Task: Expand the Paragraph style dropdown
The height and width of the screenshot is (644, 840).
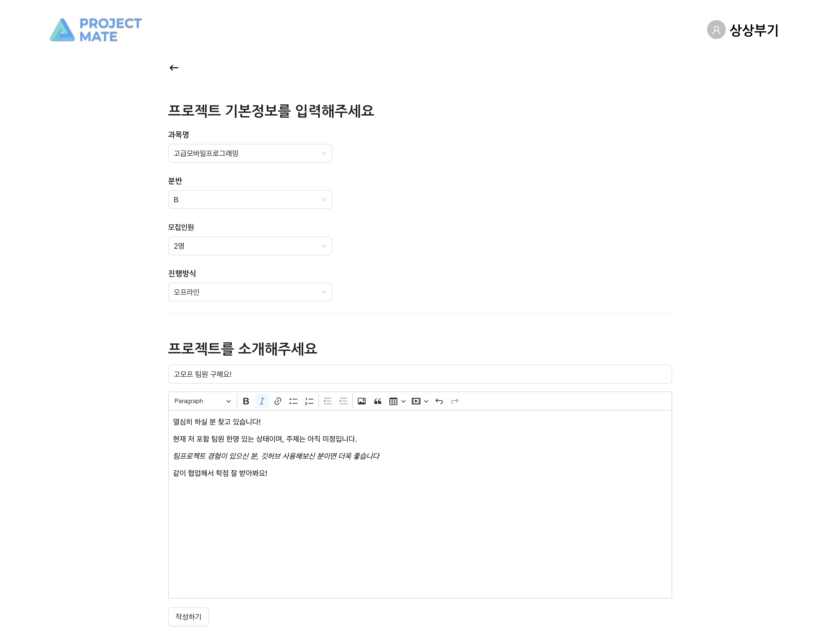Action: (202, 401)
